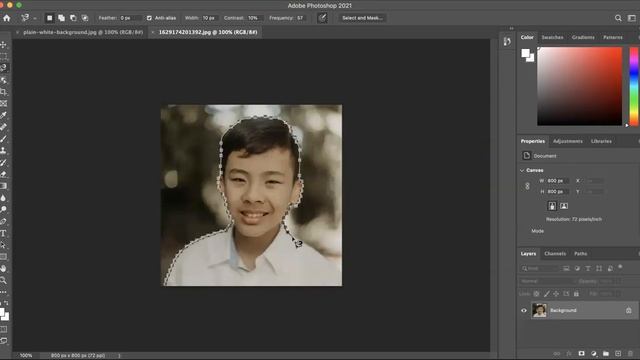This screenshot has width=640, height=360.
Task: Open Photoshop search icon in options bar
Action: pyautogui.click(x=618, y=18)
